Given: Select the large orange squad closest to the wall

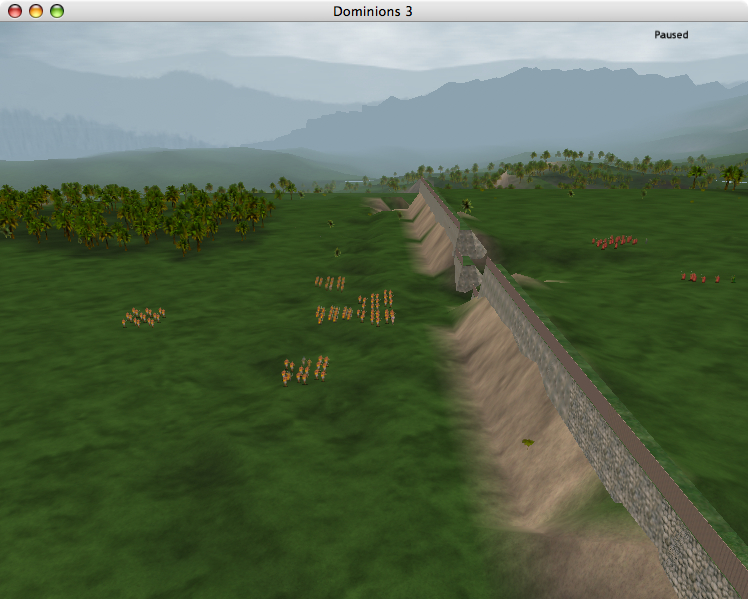Looking at the screenshot, I should 375,307.
